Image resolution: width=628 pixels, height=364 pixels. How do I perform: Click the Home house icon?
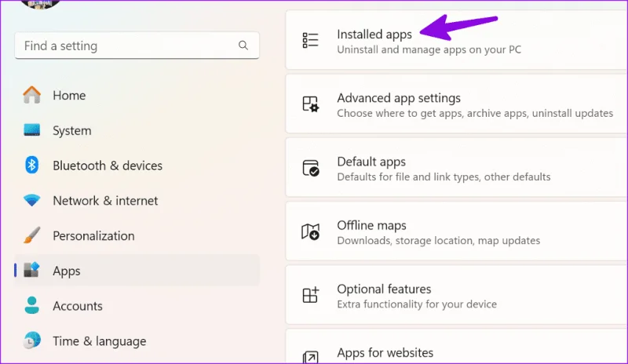31,95
